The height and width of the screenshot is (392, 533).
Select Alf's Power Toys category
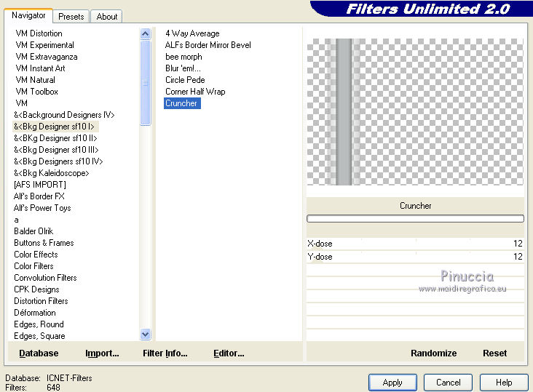42,208
